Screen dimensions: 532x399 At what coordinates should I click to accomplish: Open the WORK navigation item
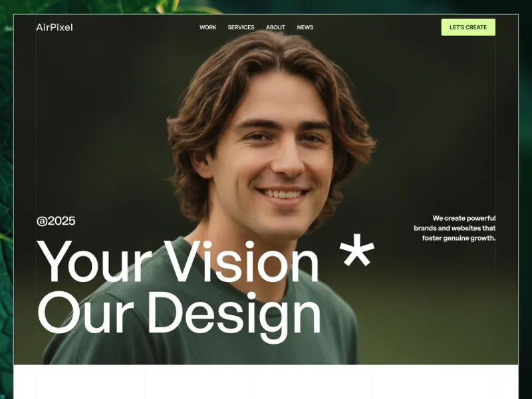click(207, 27)
